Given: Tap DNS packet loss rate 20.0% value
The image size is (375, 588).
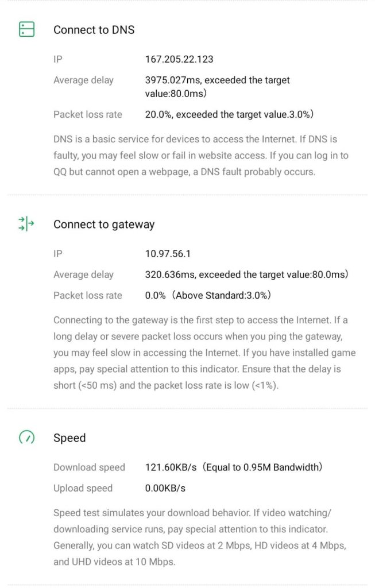Looking at the screenshot, I should coord(229,114).
